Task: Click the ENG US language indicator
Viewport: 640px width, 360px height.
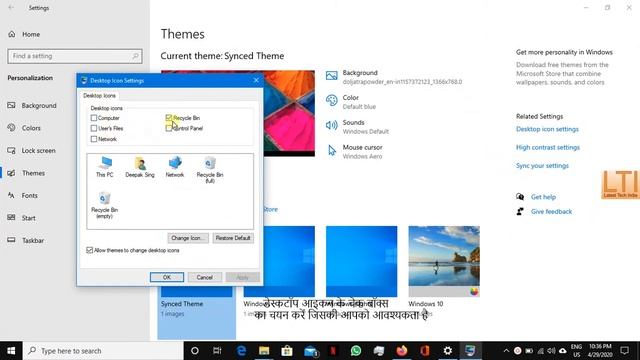Action: (x=576, y=351)
